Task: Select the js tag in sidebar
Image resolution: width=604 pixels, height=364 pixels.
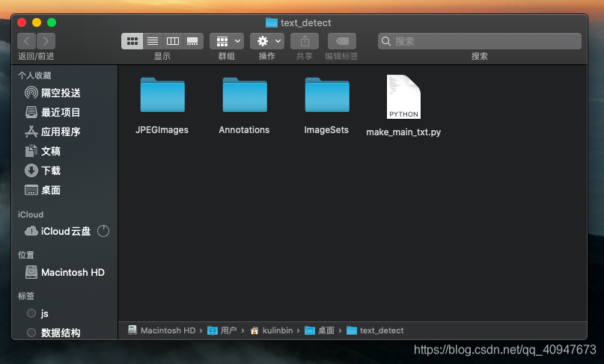Action: [37, 313]
